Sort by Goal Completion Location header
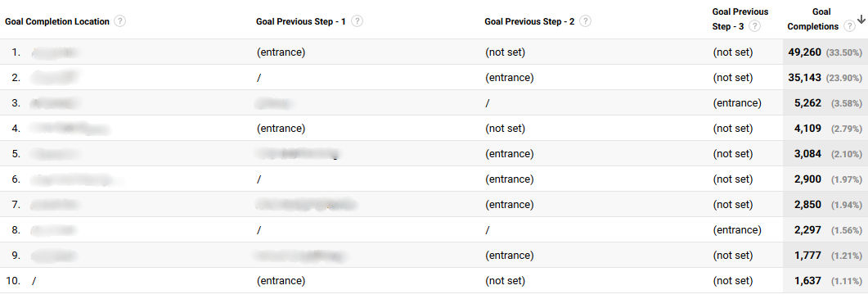 click(57, 21)
